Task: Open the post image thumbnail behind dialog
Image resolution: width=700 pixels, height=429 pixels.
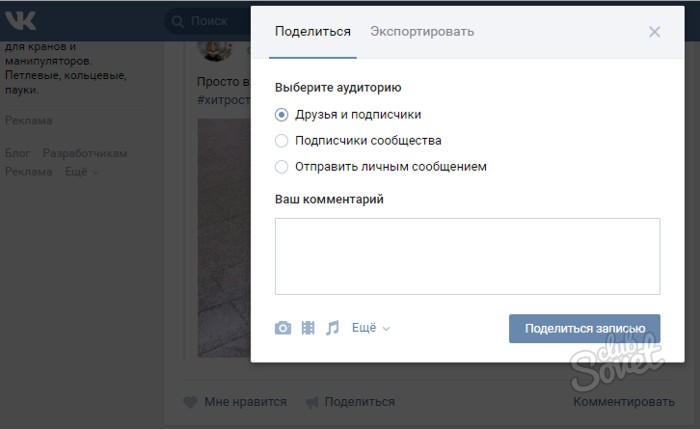Action: point(224,238)
